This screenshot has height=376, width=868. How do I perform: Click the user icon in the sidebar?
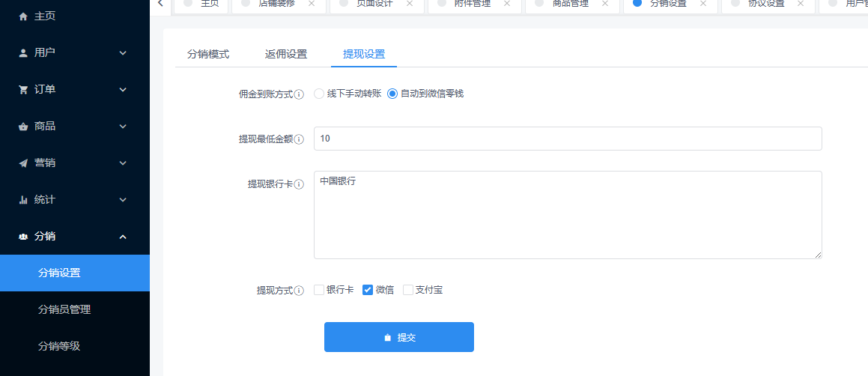23,52
